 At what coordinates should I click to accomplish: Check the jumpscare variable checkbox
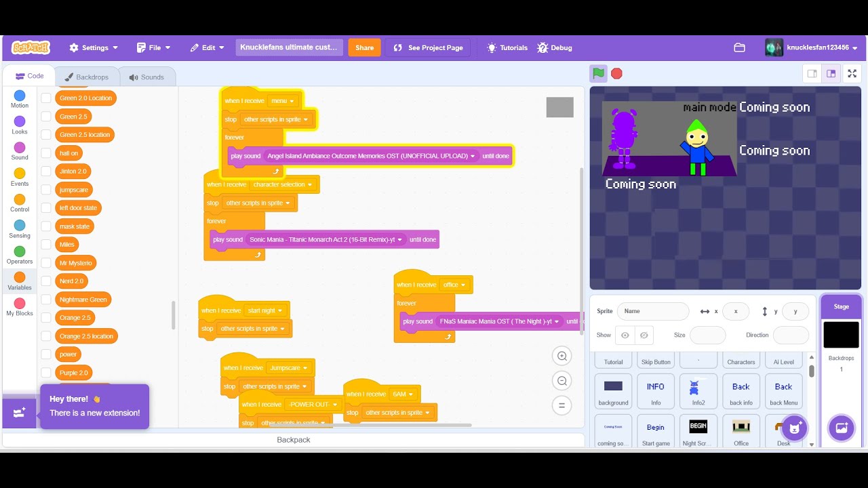coord(46,190)
